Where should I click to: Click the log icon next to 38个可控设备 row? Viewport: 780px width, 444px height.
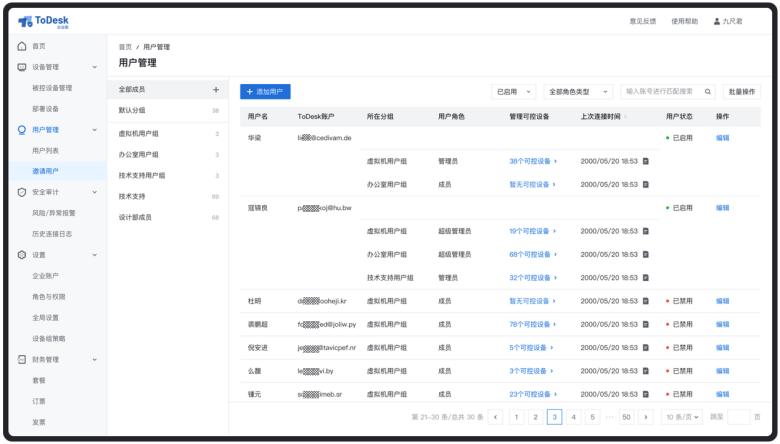pyautogui.click(x=646, y=160)
